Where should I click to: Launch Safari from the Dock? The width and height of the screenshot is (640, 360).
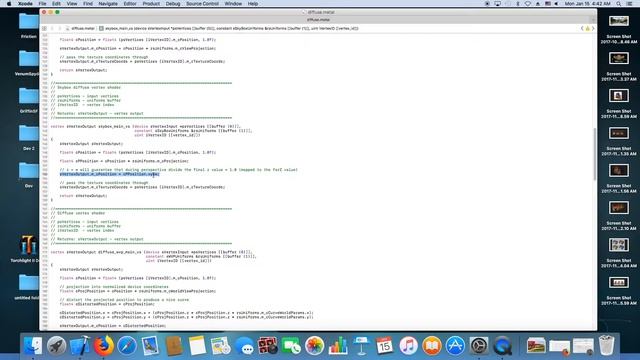[x=127, y=345]
